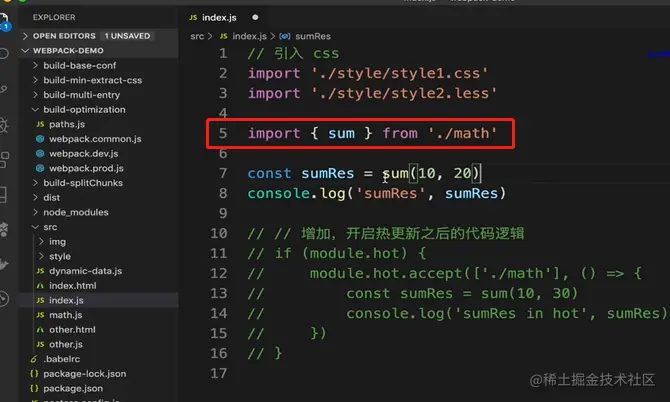Open webpack.common.js in the file tree

[95, 139]
